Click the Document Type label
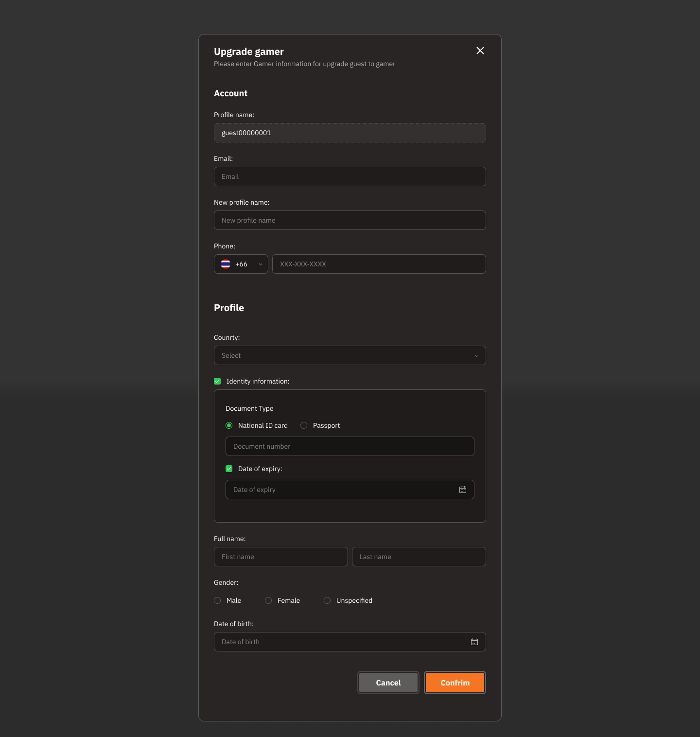 pos(249,408)
